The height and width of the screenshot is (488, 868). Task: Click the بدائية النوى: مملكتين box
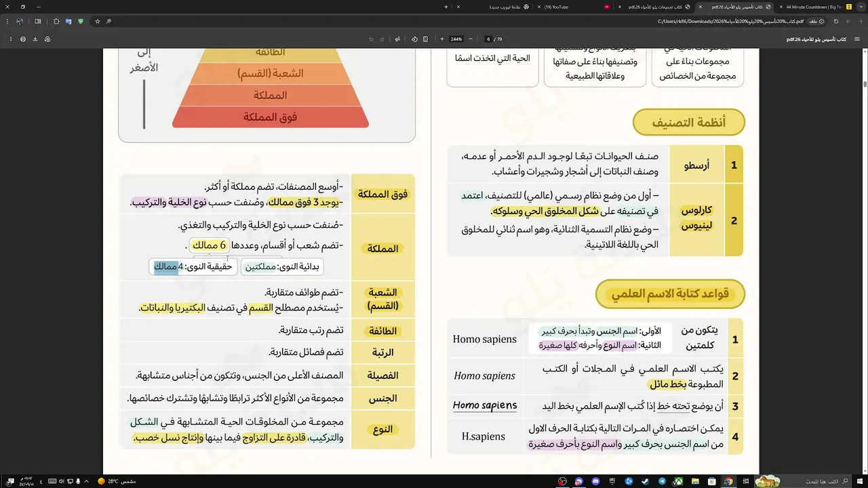click(281, 267)
